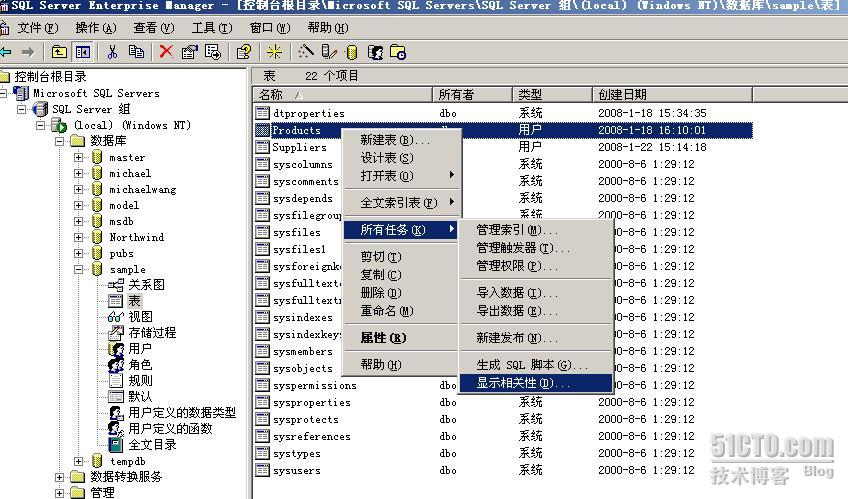Sort by the 类型 column header
The height and width of the screenshot is (499, 848).
[552, 95]
